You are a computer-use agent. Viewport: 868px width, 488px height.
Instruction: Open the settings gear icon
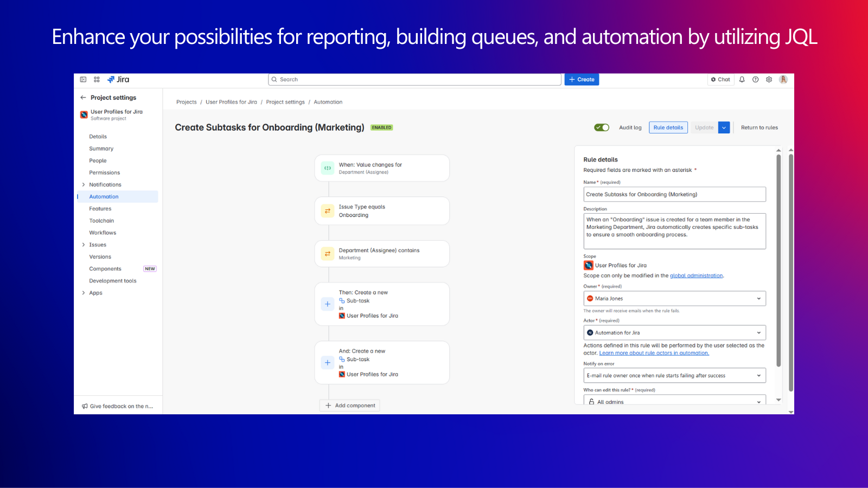click(769, 80)
